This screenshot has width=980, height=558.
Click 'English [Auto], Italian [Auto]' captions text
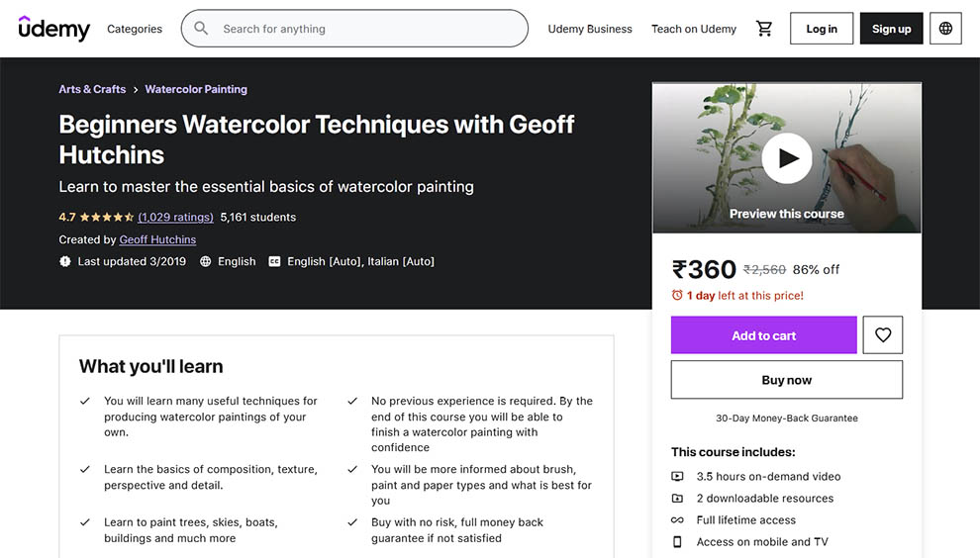coord(360,261)
